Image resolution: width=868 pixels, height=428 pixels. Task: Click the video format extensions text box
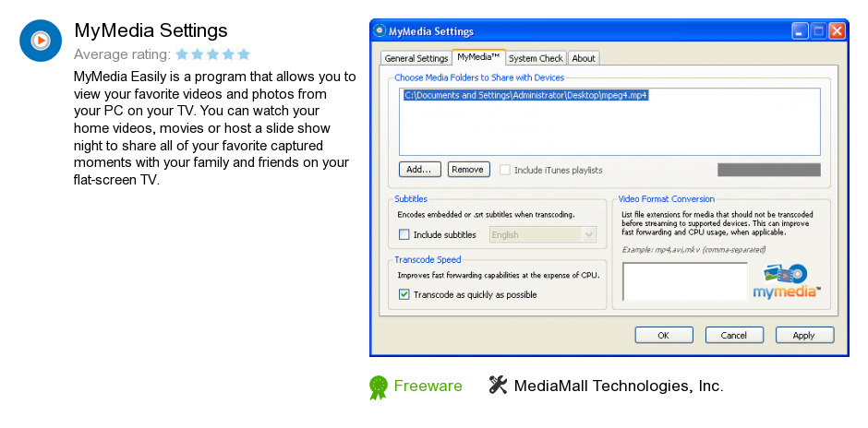tap(685, 281)
